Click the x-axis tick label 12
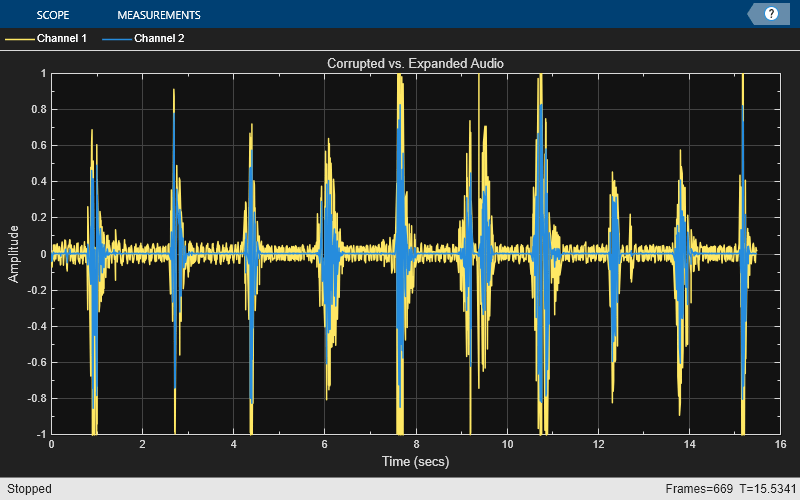The image size is (800, 500). point(598,444)
